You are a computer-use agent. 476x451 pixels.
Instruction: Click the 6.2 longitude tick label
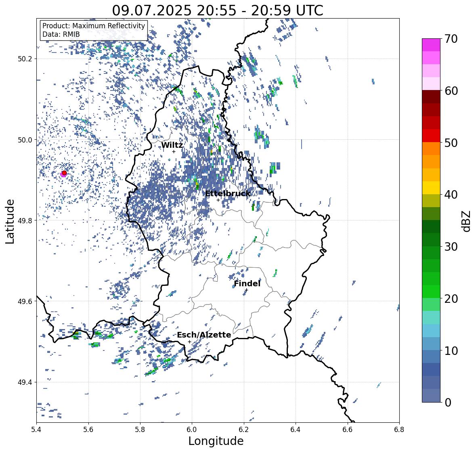coord(244,429)
